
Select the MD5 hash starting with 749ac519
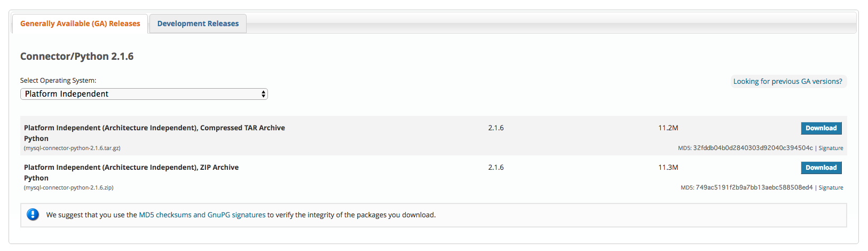pyautogui.click(x=754, y=187)
